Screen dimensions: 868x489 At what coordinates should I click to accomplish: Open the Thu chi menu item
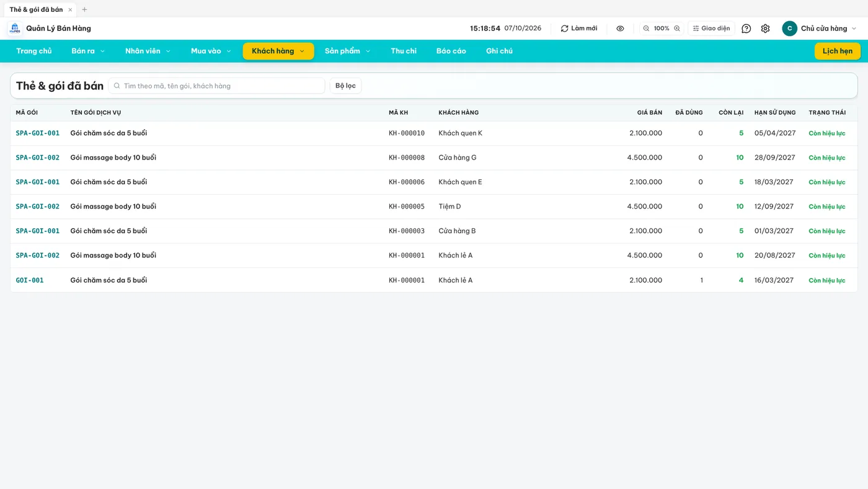404,51
